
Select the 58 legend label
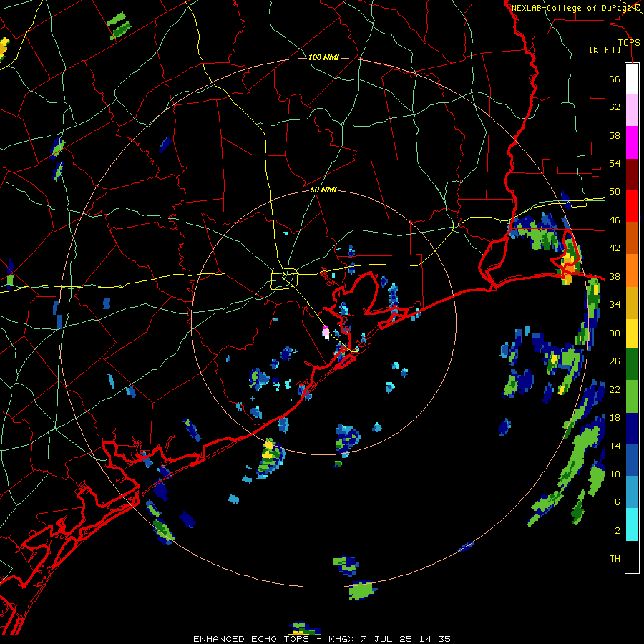(615, 135)
